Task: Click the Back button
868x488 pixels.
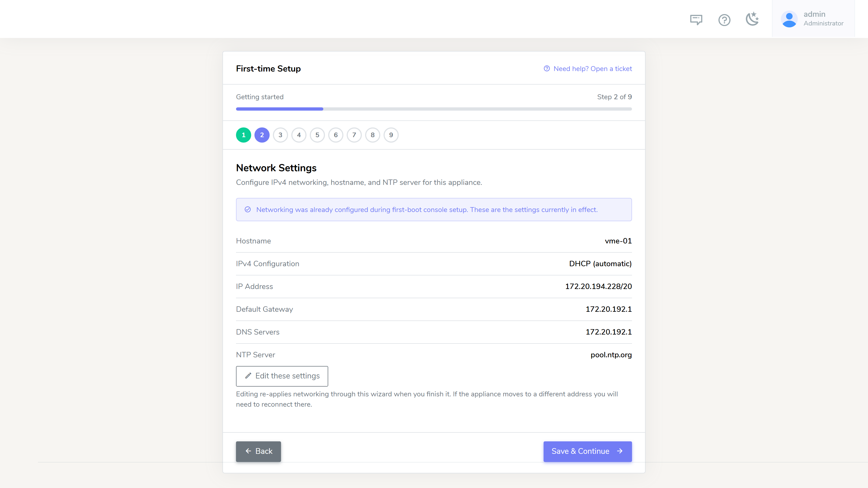Action: tap(259, 451)
